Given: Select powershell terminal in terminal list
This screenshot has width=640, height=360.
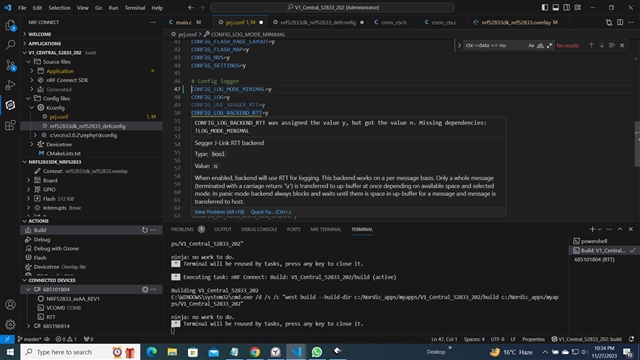Looking at the screenshot, I should (x=594, y=241).
